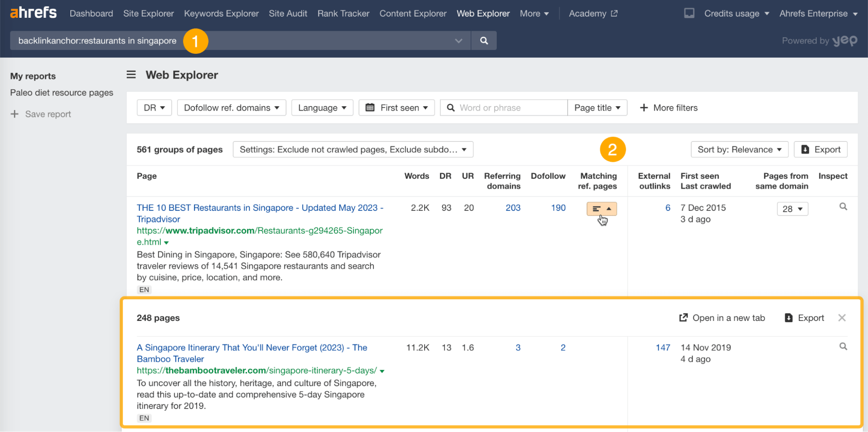Click the Referring domains column header
The height and width of the screenshot is (432, 868).
click(502, 181)
